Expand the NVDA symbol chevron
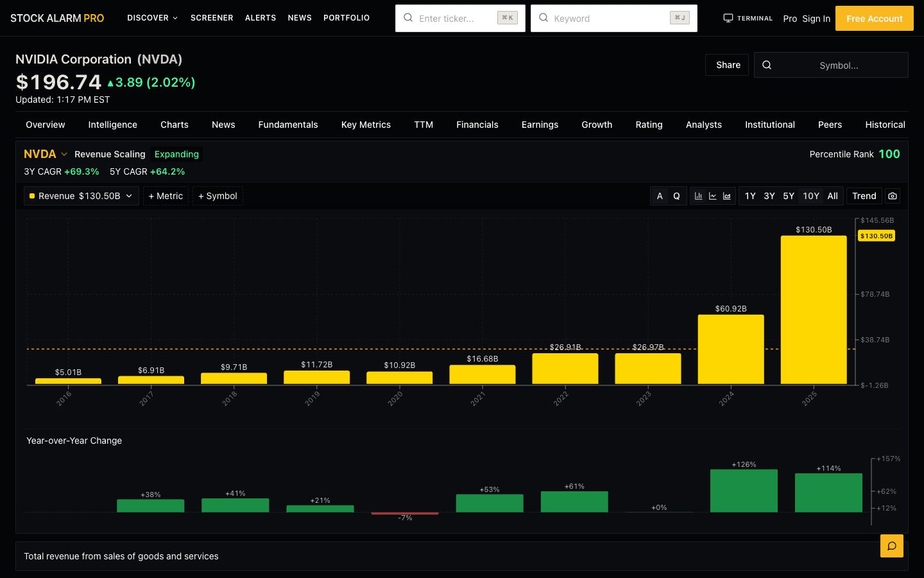Viewport: 924px width, 578px height. (64, 154)
